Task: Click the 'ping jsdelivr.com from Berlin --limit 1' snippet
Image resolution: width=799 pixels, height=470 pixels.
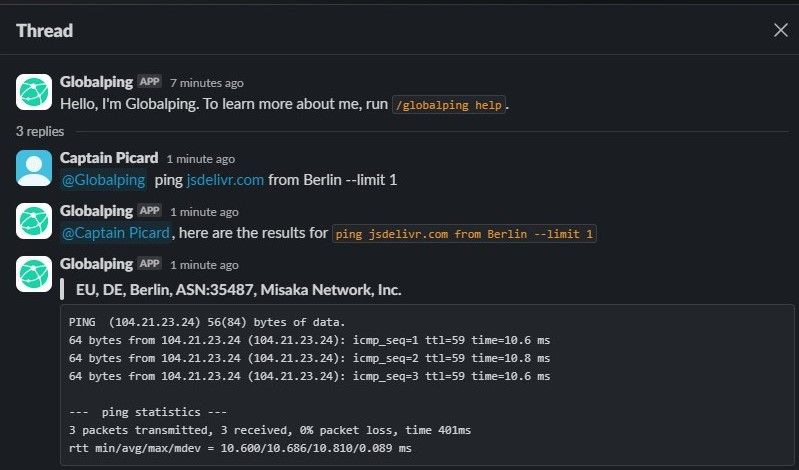Action: [464, 234]
